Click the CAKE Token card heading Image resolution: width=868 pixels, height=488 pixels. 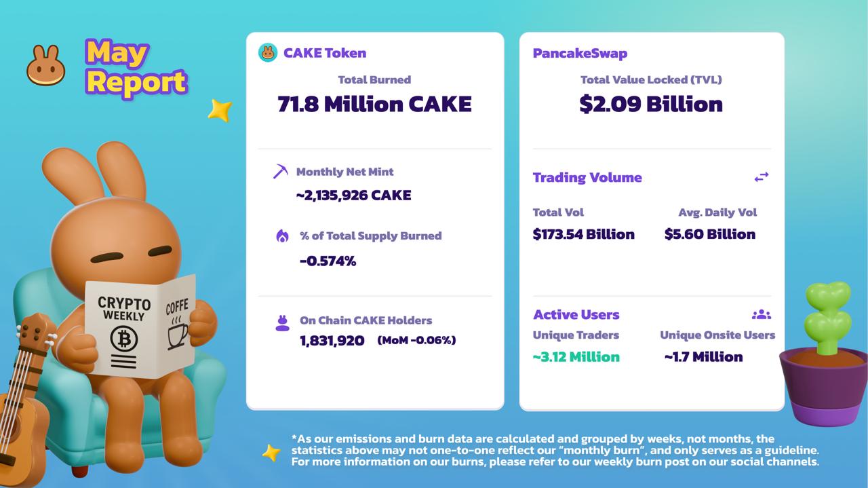pyautogui.click(x=325, y=53)
